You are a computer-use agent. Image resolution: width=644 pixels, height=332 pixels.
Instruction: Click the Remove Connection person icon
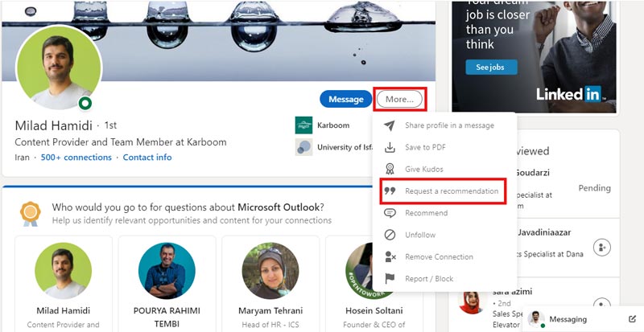click(x=390, y=257)
